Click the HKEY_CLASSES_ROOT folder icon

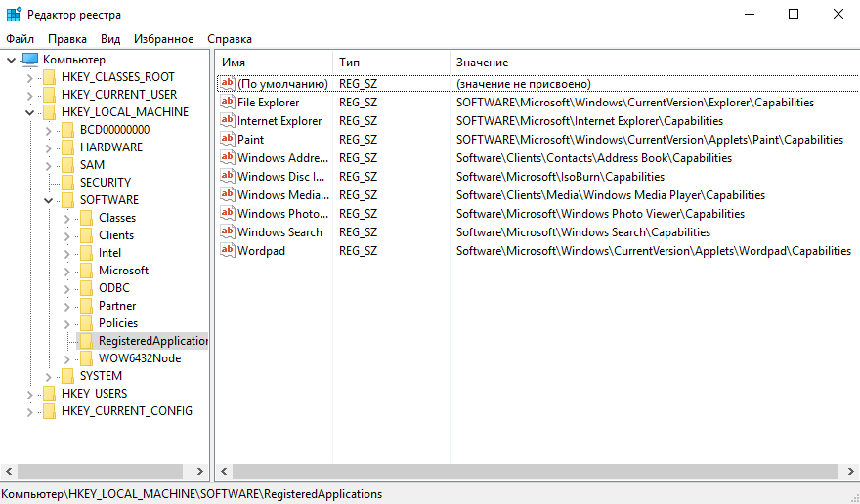[50, 77]
